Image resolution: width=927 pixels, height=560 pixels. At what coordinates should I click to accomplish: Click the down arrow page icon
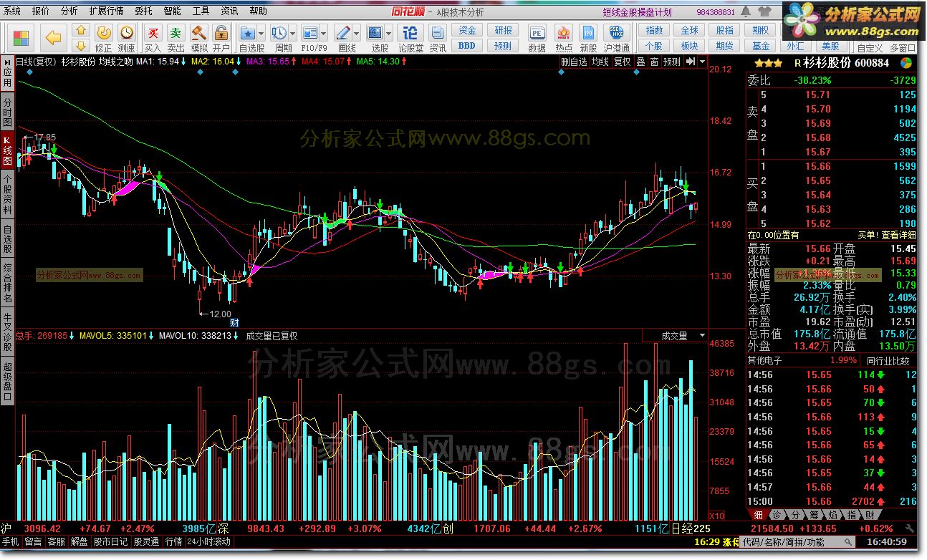[81, 45]
